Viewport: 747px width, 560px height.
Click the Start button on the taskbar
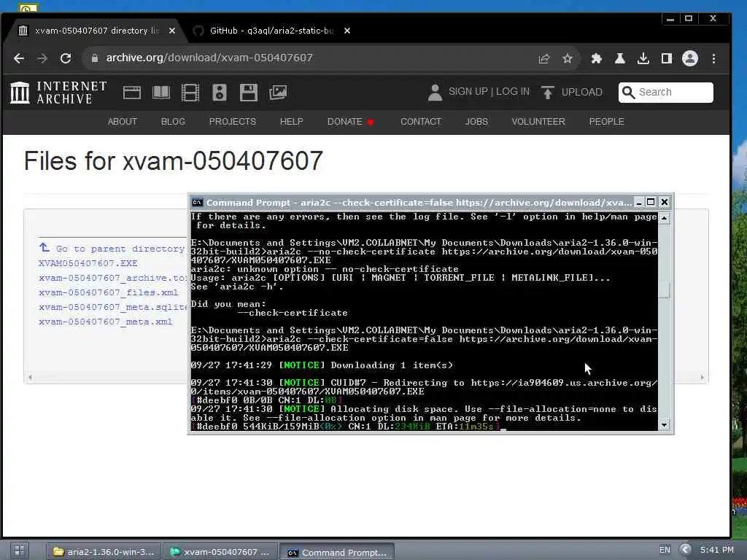tap(20, 551)
